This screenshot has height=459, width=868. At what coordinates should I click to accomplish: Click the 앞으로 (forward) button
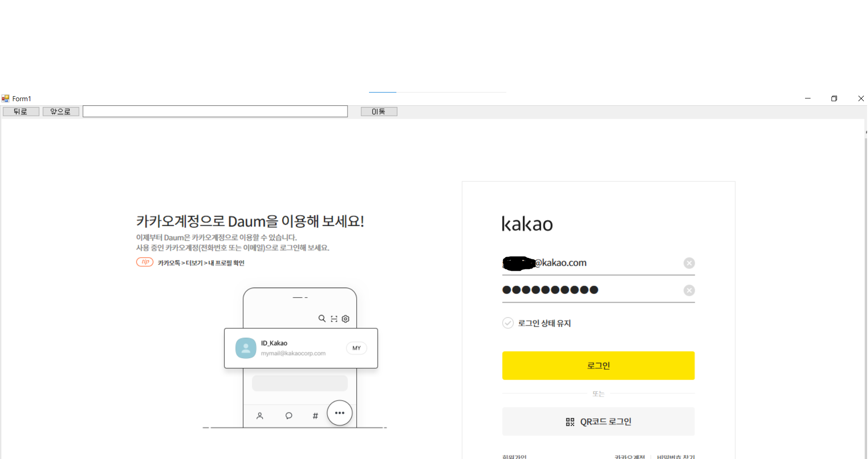coord(61,112)
